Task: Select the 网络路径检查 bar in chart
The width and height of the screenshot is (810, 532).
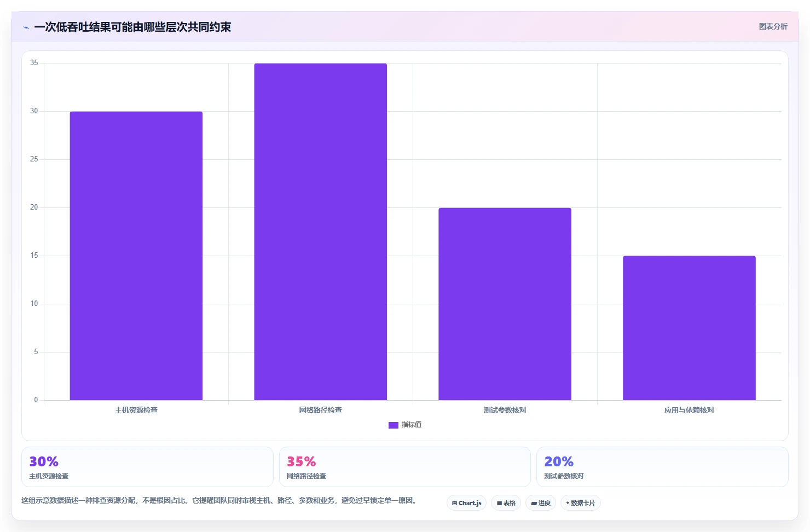Action: [321, 232]
